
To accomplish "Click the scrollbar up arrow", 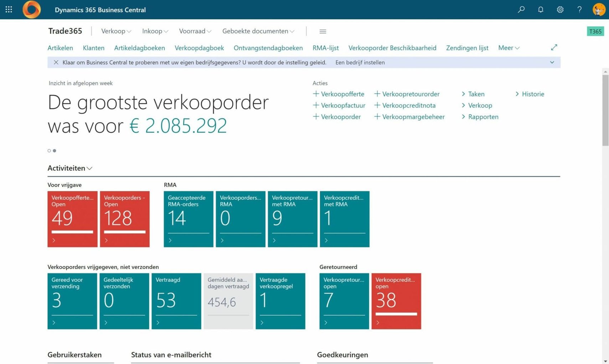I will pyautogui.click(x=605, y=72).
